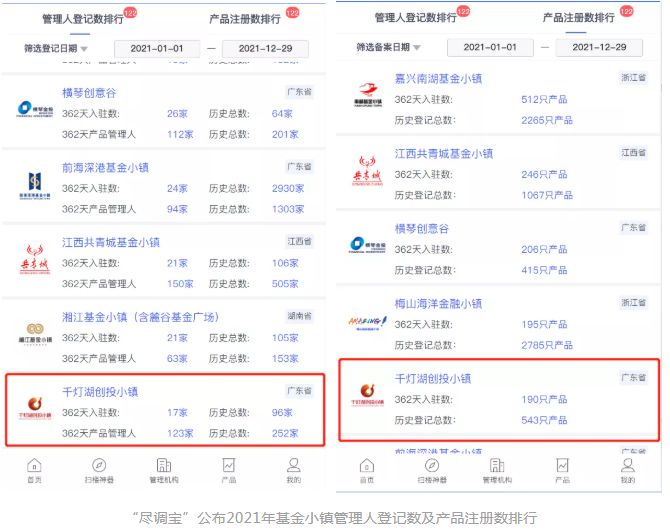The image size is (670, 532).
Task: Click the value 512只产品
Action: [544, 100]
